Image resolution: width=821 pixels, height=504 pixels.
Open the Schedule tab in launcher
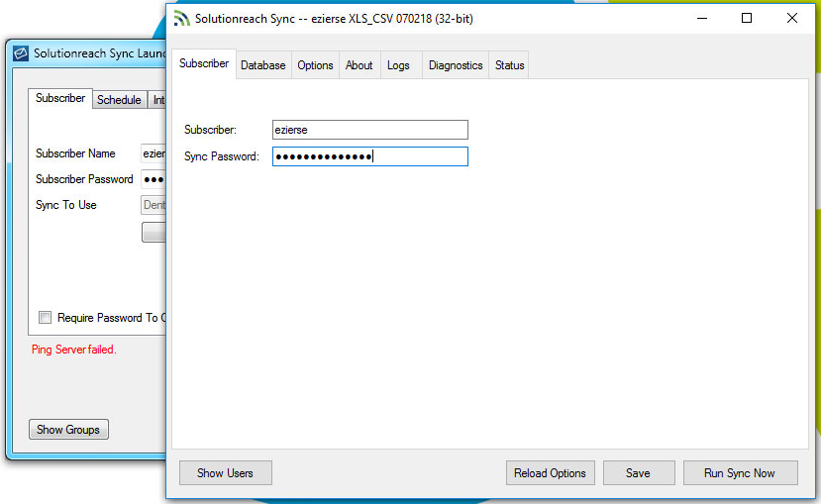coord(119,100)
